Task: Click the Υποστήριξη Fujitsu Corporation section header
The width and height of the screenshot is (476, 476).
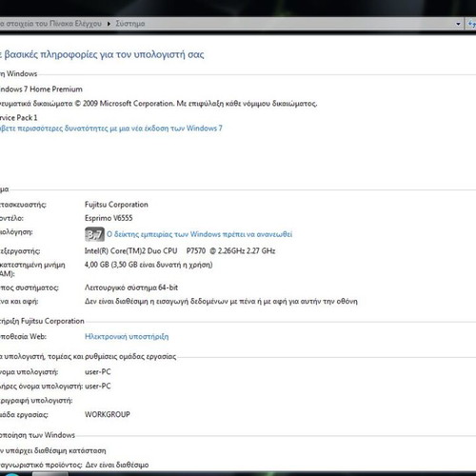Action: [x=42, y=321]
